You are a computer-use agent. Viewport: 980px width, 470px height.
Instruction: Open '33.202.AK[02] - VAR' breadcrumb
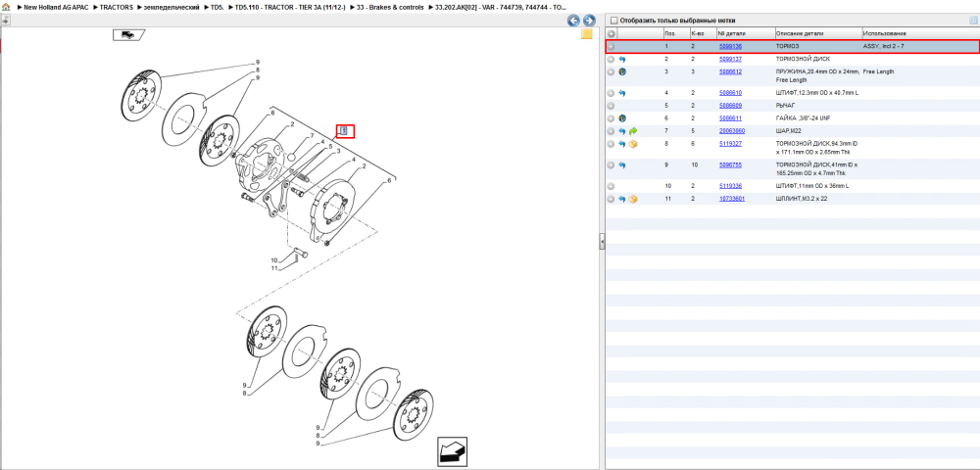point(501,7)
